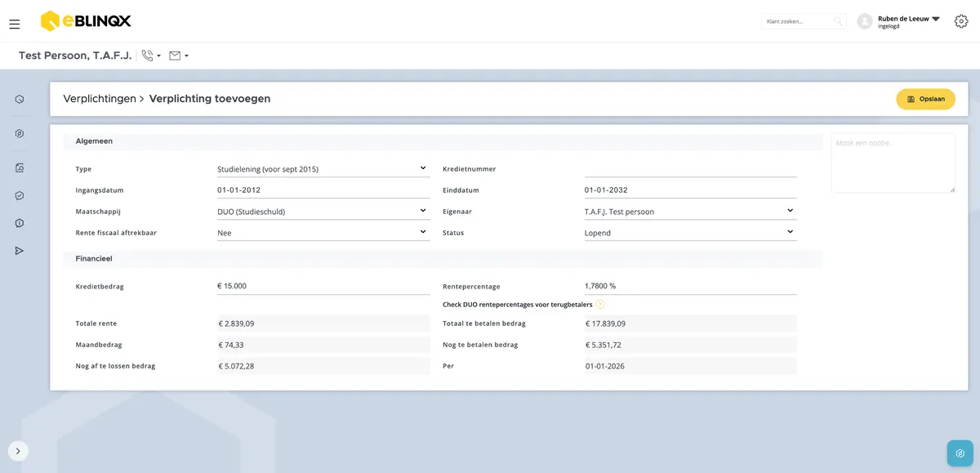Click the teal hexagon widget button
Image resolution: width=980 pixels, height=473 pixels.
[x=960, y=453]
